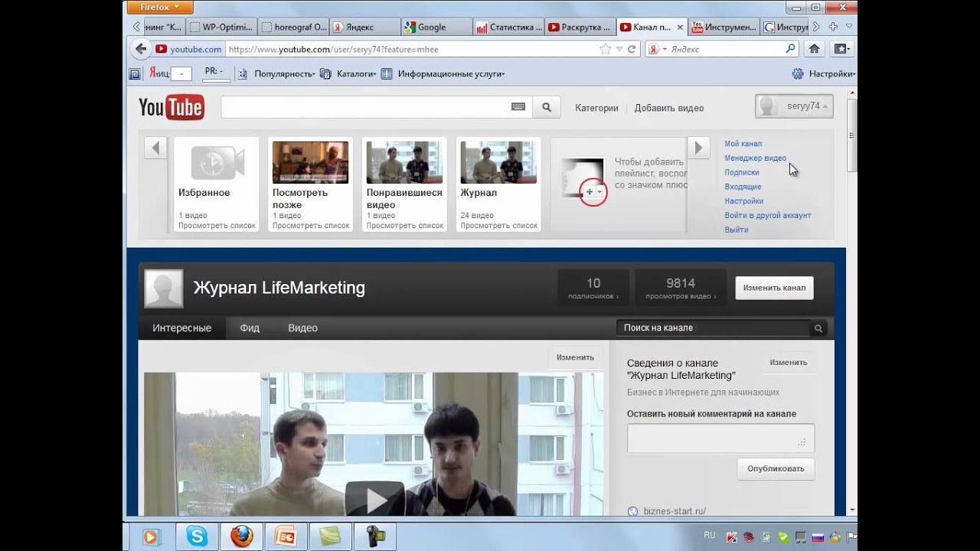Open the Менеджер видео link
This screenshot has height=551, width=980.
pos(755,158)
